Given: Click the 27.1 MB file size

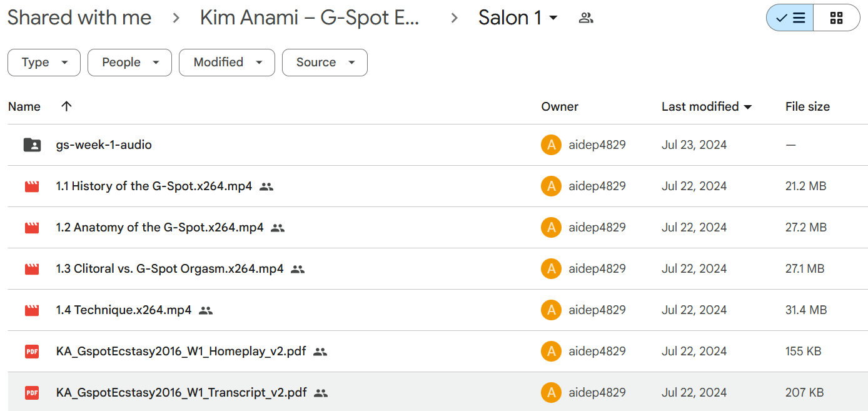Looking at the screenshot, I should 805,268.
